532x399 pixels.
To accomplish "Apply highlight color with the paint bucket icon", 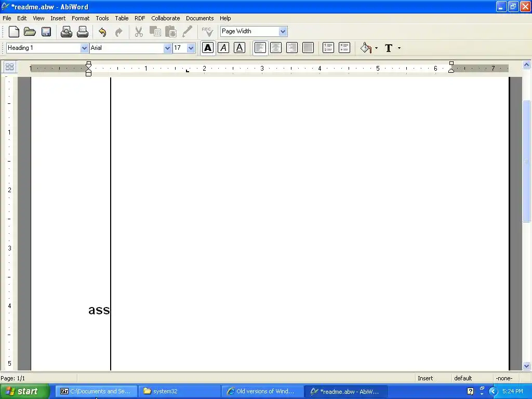I will tap(366, 48).
